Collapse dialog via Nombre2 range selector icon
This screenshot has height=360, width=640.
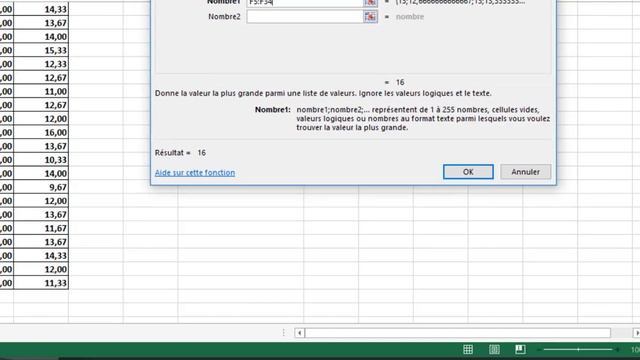click(x=370, y=17)
